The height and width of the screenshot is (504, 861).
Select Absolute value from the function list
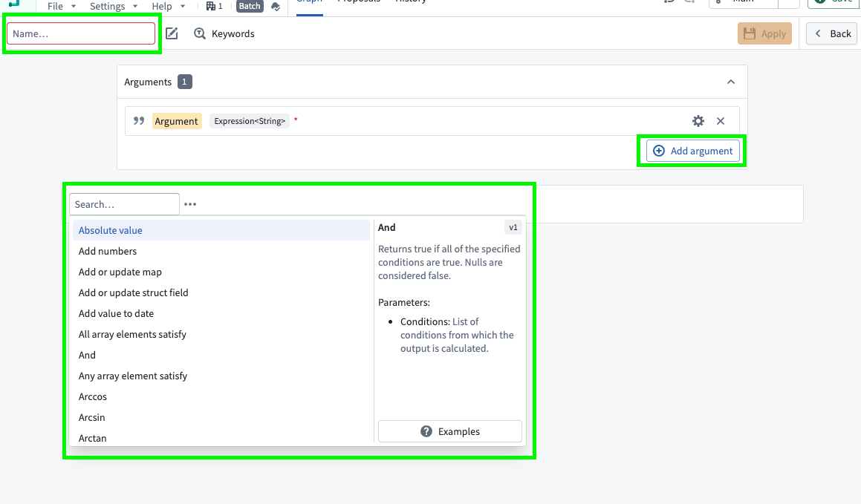point(110,230)
